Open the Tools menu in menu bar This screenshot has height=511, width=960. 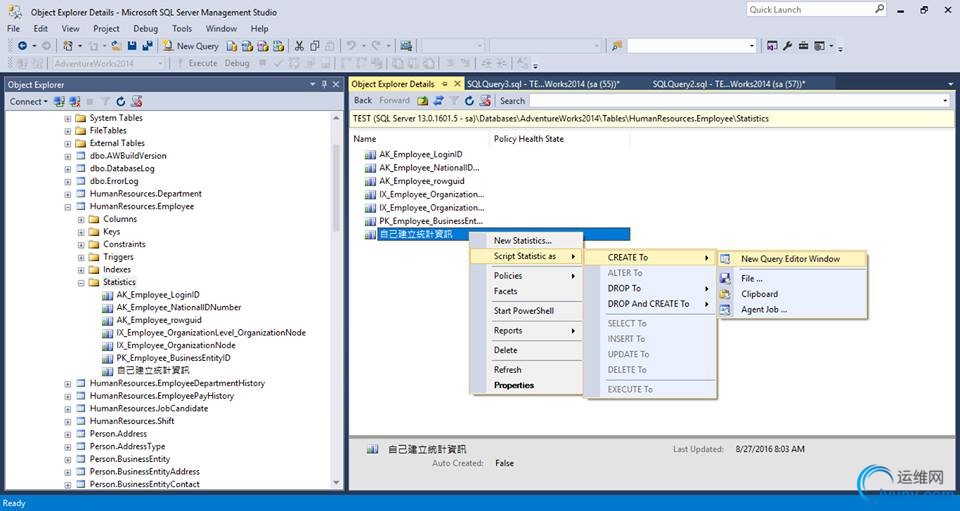tap(182, 29)
